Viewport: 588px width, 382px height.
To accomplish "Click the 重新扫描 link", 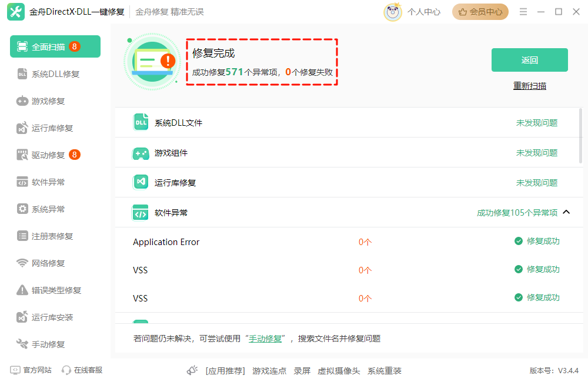I will [x=529, y=85].
